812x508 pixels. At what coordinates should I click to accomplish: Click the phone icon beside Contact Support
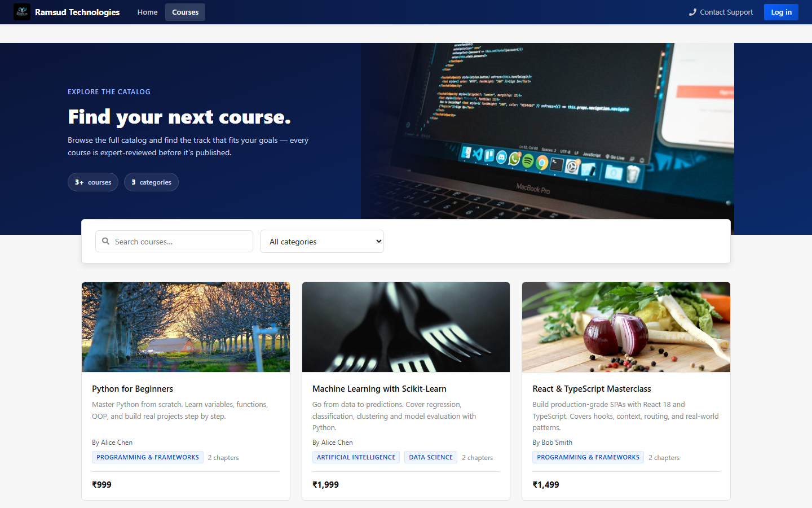692,12
